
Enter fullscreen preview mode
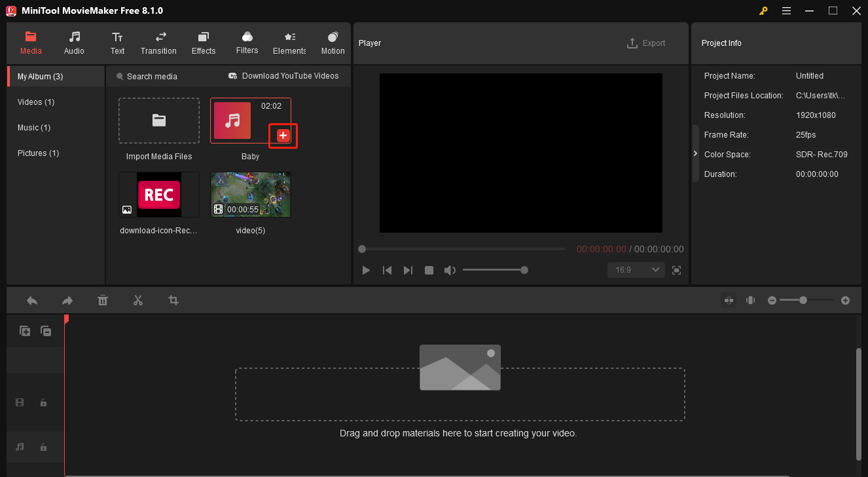coord(677,270)
